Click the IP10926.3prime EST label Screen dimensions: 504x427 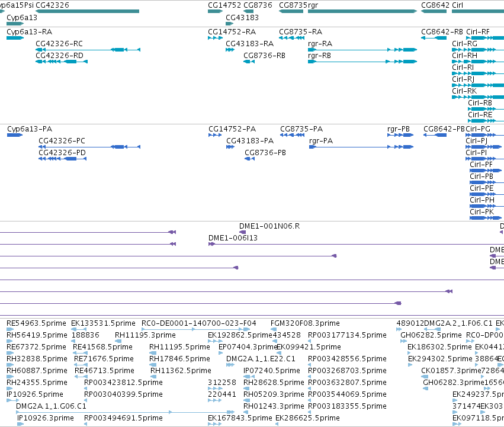click(x=45, y=418)
